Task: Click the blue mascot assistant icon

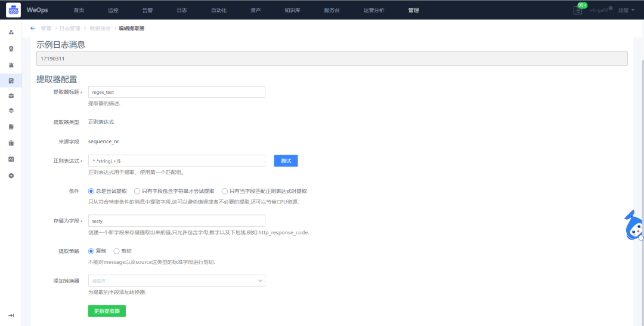Action: pyautogui.click(x=634, y=225)
